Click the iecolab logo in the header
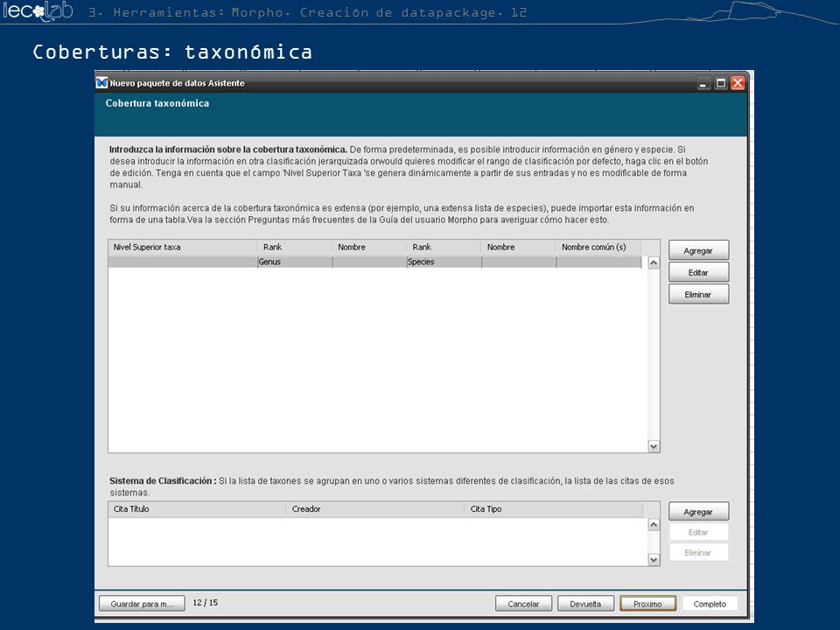 click(38, 10)
